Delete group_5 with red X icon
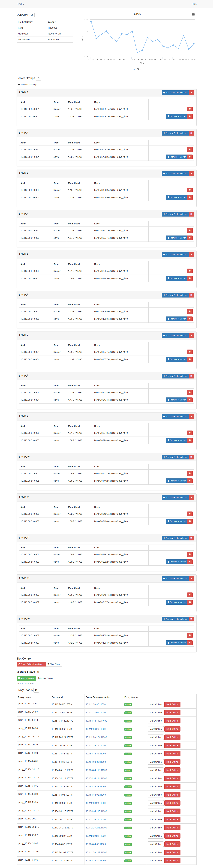Image resolution: width=213 pixels, height=868 pixels. click(191, 255)
